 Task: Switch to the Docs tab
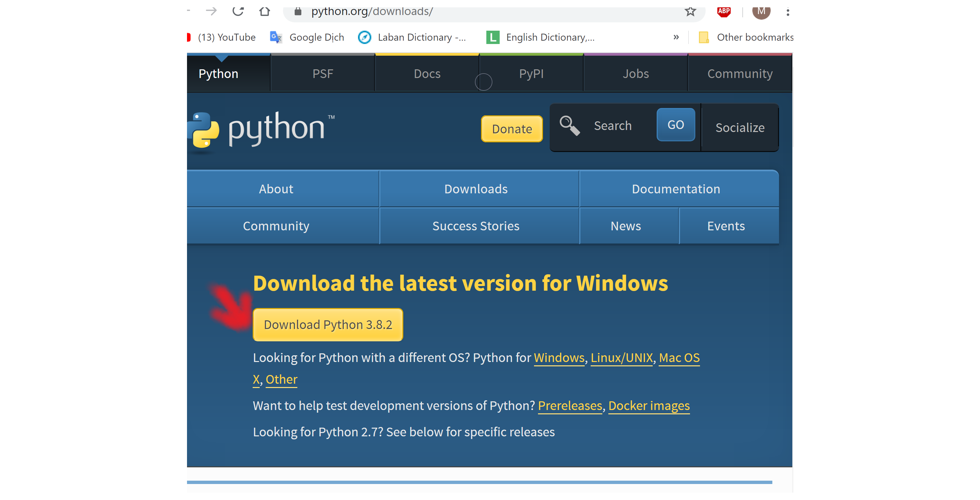[427, 74]
